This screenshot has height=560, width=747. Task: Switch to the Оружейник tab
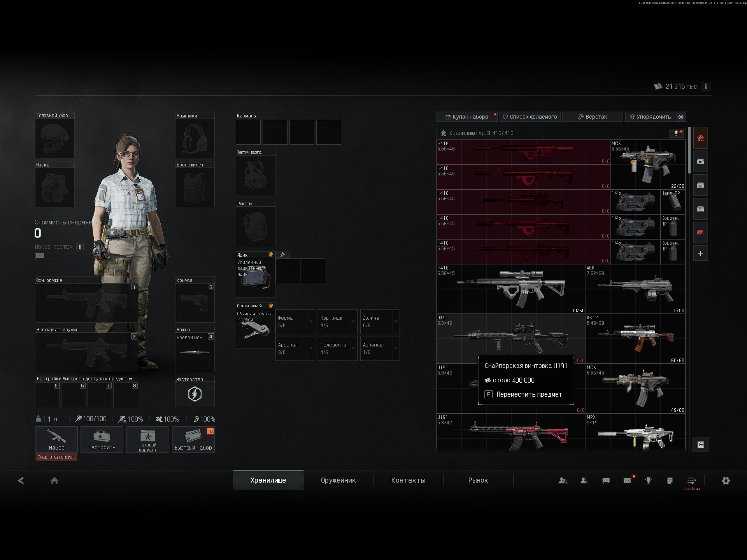pos(338,480)
